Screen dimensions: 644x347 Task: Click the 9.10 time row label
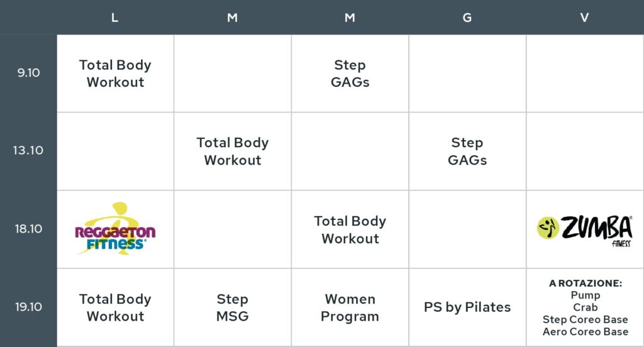pyautogui.click(x=28, y=73)
